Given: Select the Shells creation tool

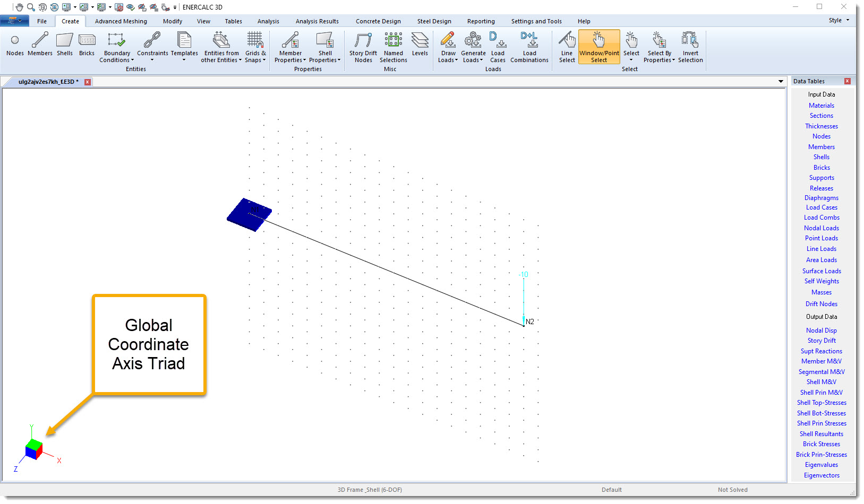Looking at the screenshot, I should click(x=65, y=45).
